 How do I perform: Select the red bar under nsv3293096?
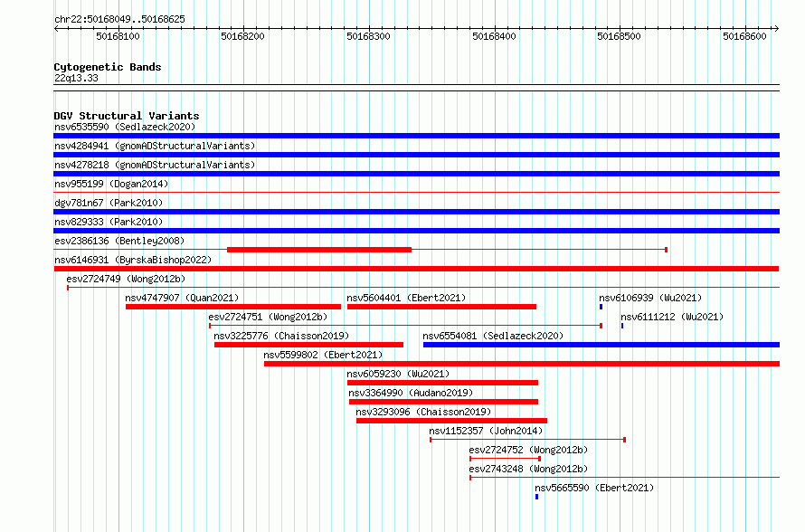451,421
